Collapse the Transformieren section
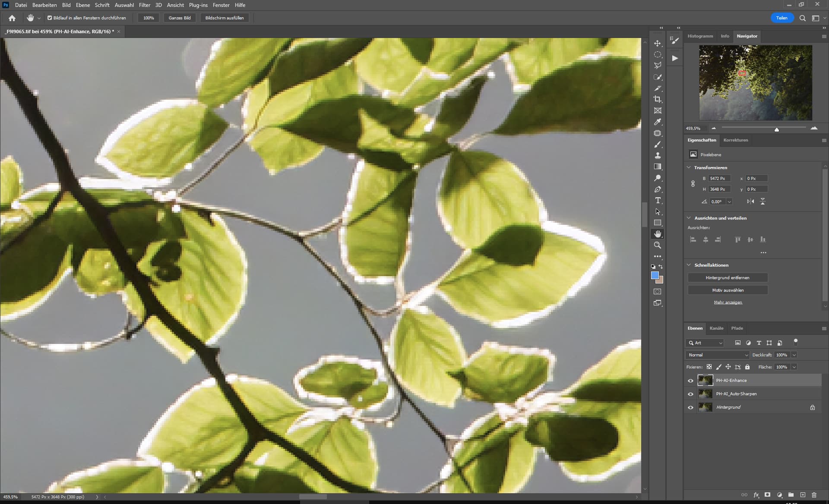829x504 pixels. [x=689, y=167]
